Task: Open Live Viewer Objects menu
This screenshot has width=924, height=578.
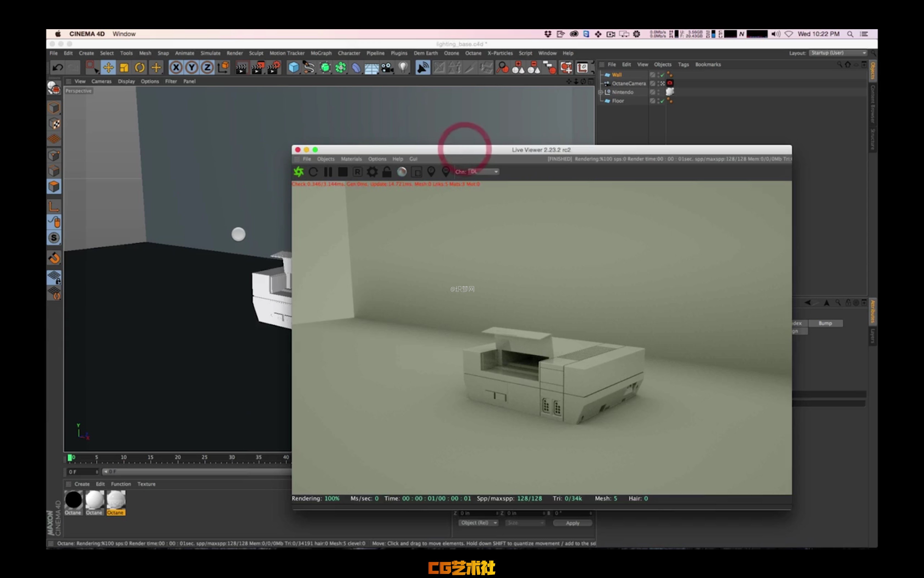Action: (x=326, y=159)
